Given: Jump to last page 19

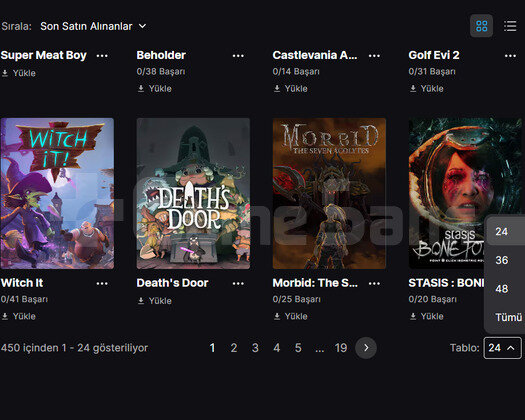Looking at the screenshot, I should point(341,348).
